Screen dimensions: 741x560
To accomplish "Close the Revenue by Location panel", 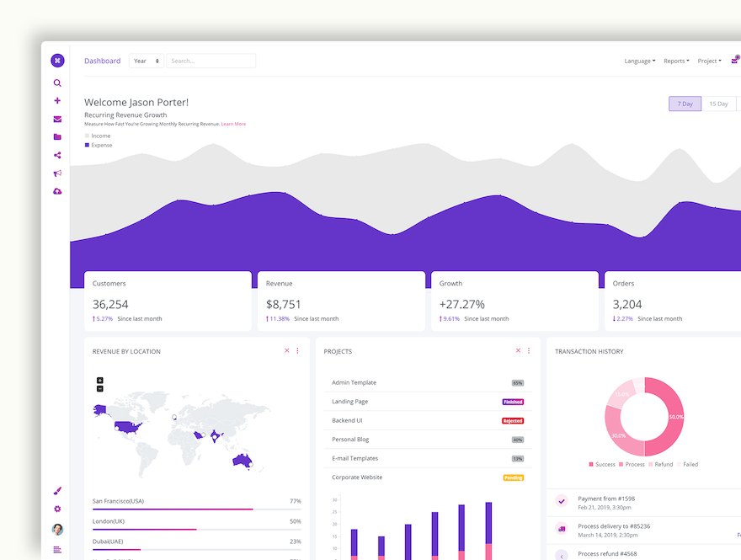I will (x=287, y=350).
